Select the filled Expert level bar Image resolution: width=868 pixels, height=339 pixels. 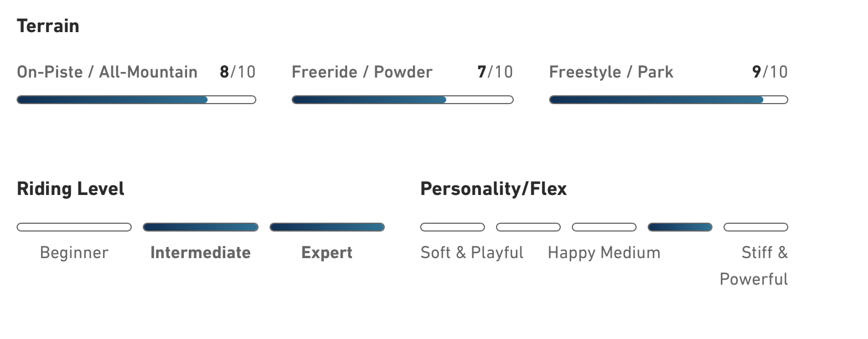point(327,227)
